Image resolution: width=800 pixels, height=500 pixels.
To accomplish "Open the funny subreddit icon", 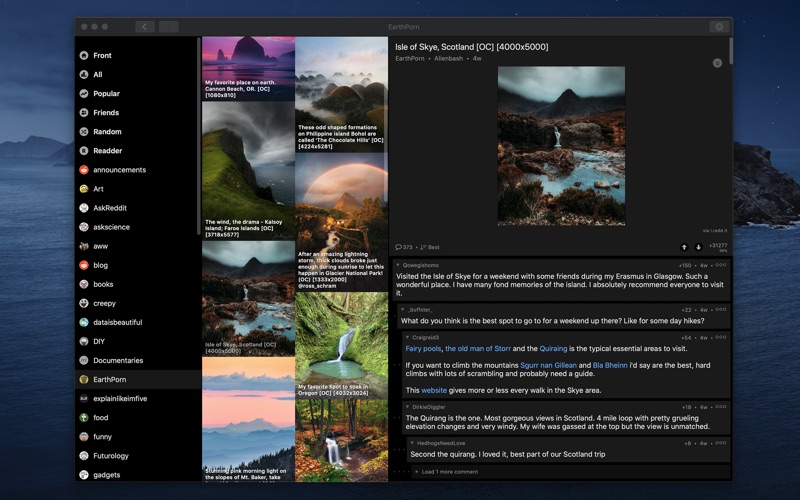I will pyautogui.click(x=84, y=437).
